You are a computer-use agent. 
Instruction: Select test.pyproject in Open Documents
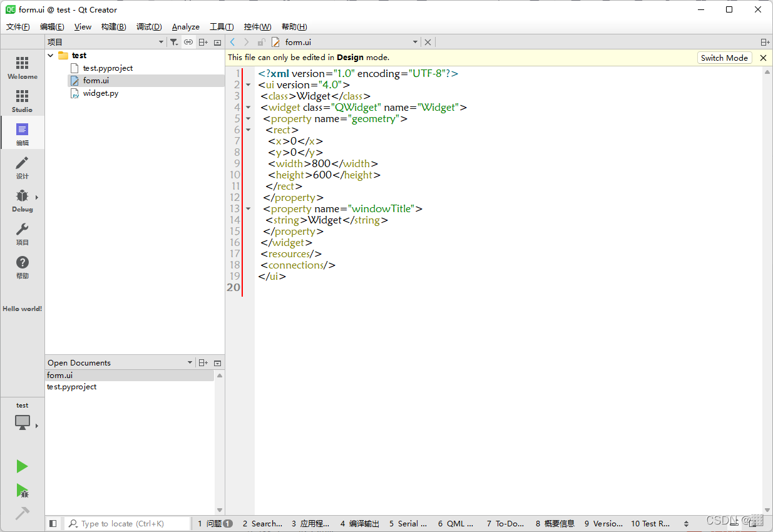point(130,387)
